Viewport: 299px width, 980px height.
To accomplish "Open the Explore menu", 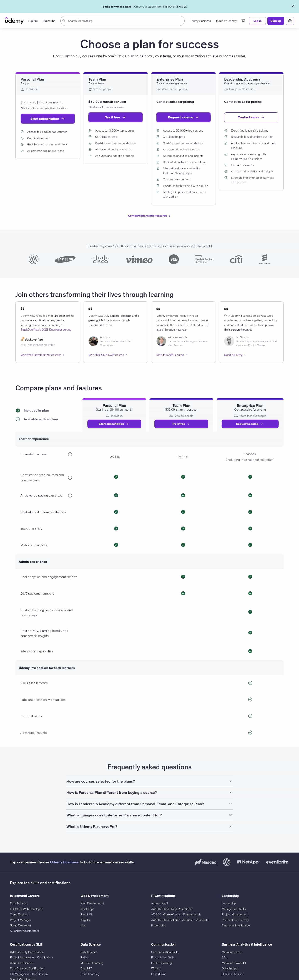I will pyautogui.click(x=33, y=21).
